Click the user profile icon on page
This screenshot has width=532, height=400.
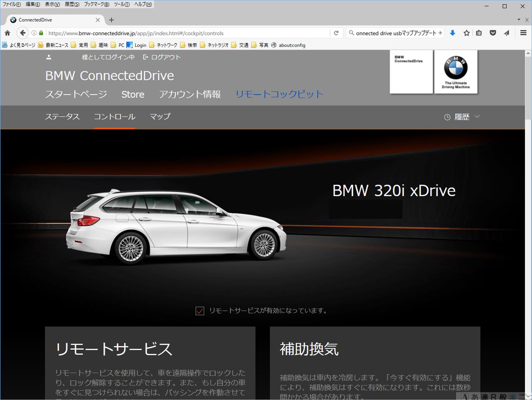[x=49, y=57]
